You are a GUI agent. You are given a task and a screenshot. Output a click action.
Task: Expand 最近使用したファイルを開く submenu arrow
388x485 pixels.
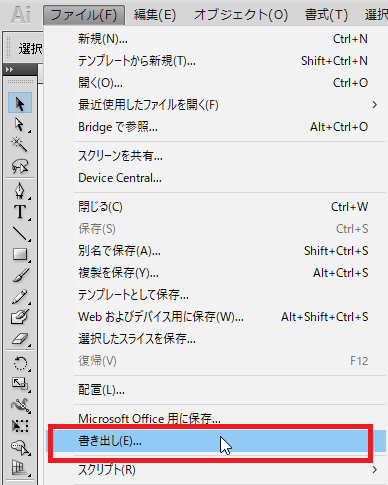click(375, 105)
